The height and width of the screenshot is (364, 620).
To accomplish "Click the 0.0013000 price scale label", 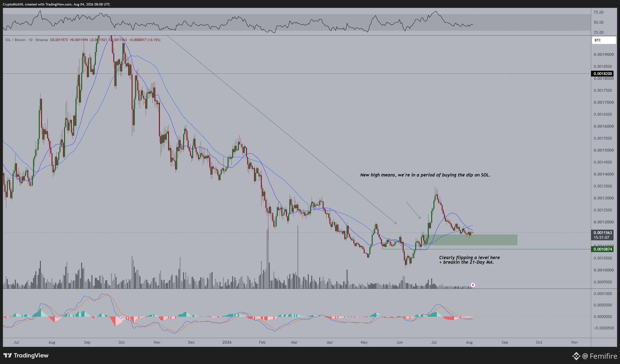I will coord(604,198).
